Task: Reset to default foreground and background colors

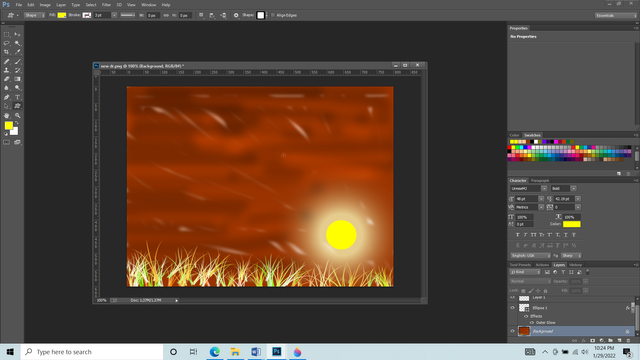Action: 6,134
